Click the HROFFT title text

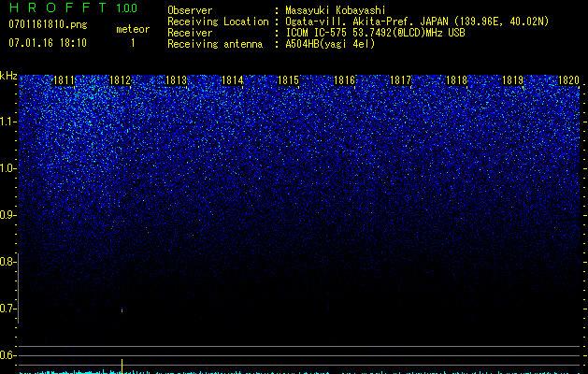coord(58,7)
